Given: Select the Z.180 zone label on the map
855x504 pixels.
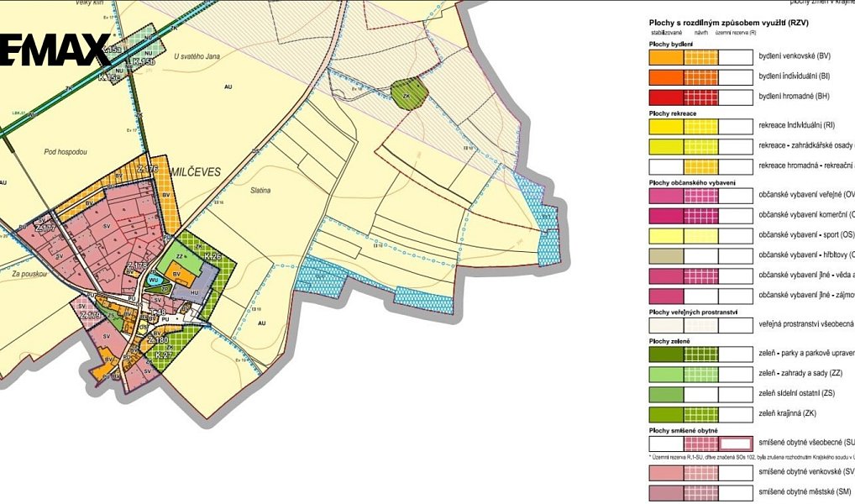Looking at the screenshot, I should tap(158, 340).
